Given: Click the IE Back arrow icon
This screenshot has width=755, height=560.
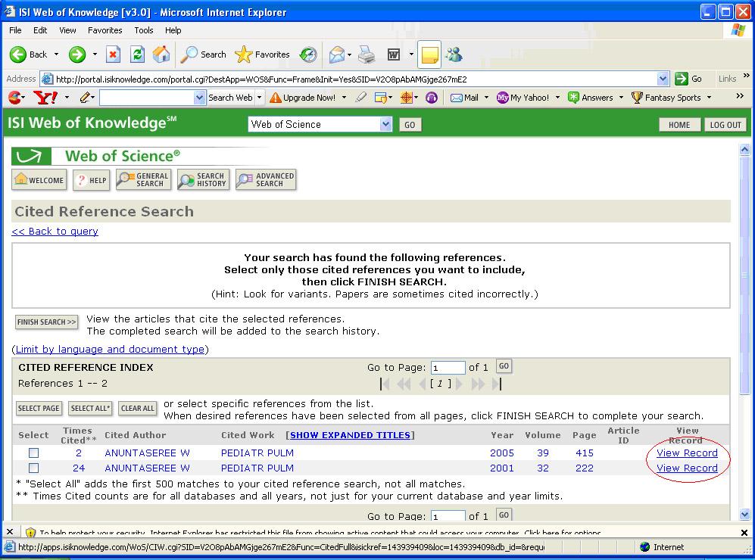Looking at the screenshot, I should [18, 54].
